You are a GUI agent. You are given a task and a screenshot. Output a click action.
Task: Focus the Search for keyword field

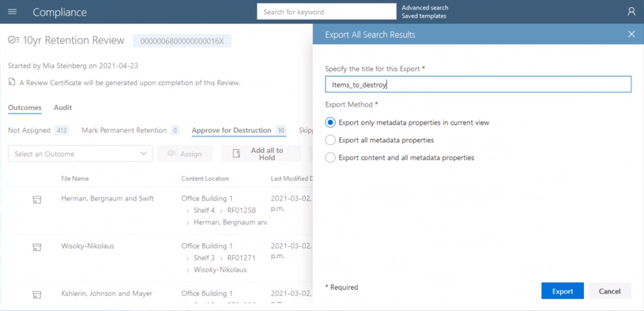pyautogui.click(x=326, y=12)
